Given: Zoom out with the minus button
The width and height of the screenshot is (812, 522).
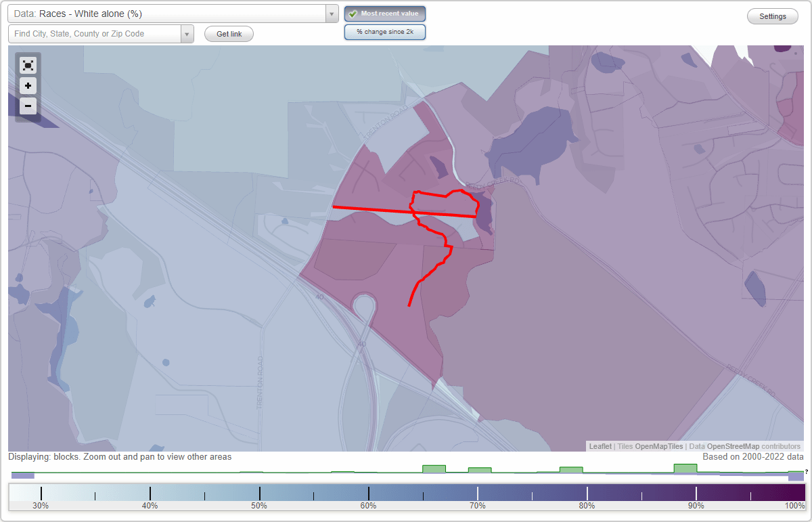Looking at the screenshot, I should (28, 106).
